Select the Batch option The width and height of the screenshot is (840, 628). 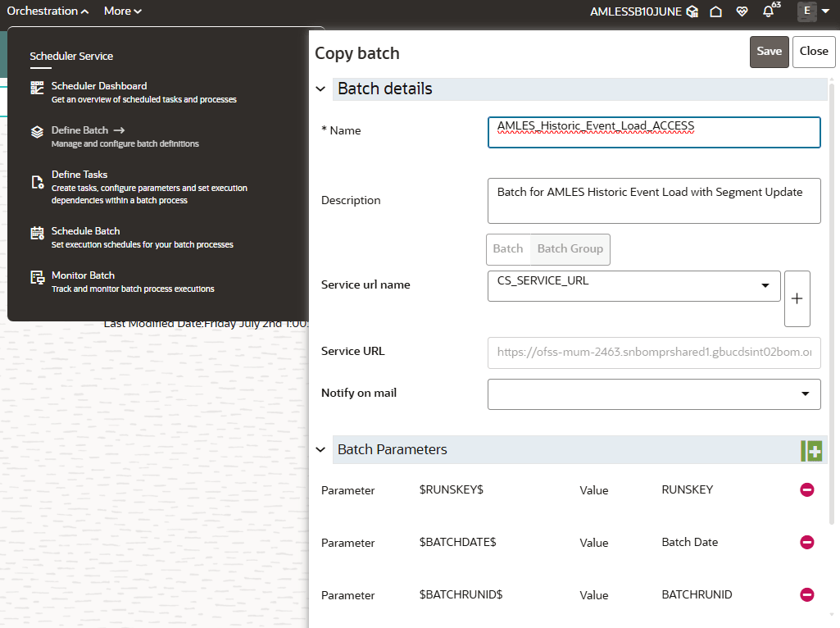click(508, 249)
